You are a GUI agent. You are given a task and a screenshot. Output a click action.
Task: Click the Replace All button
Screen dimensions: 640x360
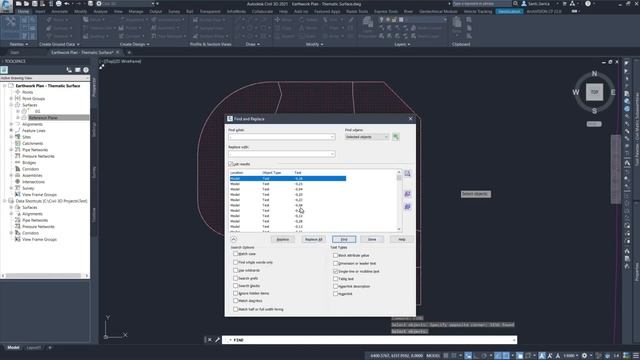pos(313,240)
